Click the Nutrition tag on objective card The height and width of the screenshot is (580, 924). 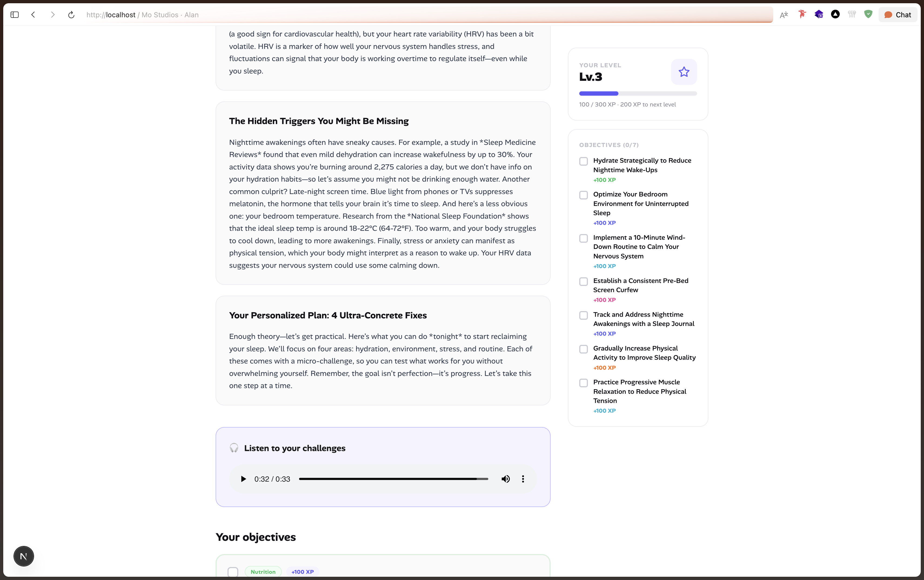pyautogui.click(x=263, y=572)
